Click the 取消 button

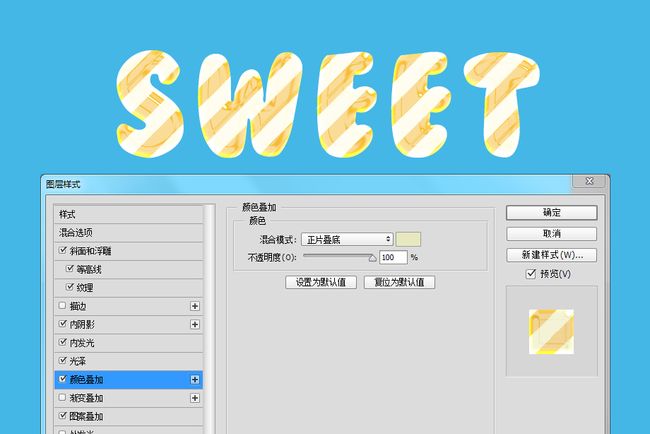click(x=551, y=234)
